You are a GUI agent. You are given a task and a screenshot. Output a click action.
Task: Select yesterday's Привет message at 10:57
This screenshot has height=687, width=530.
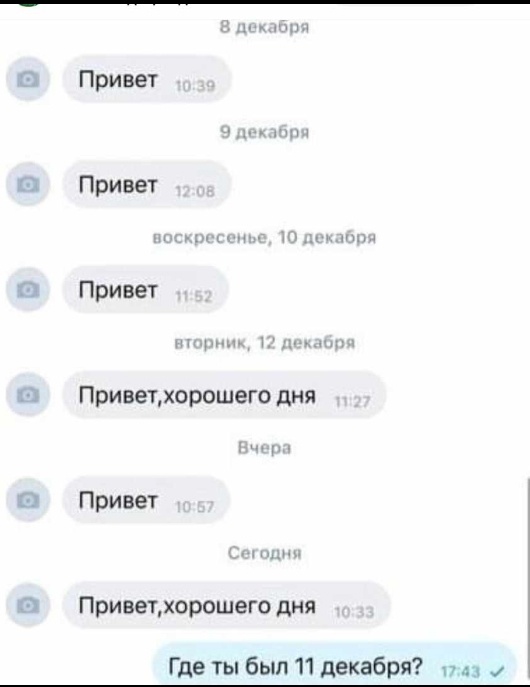click(x=147, y=500)
